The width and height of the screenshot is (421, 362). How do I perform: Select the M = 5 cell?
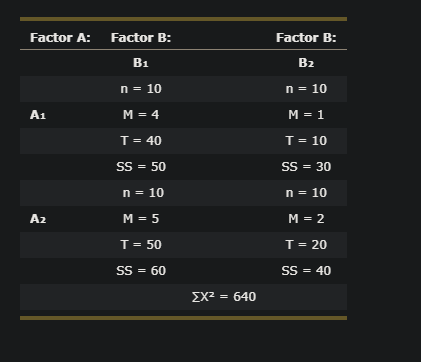(x=141, y=219)
